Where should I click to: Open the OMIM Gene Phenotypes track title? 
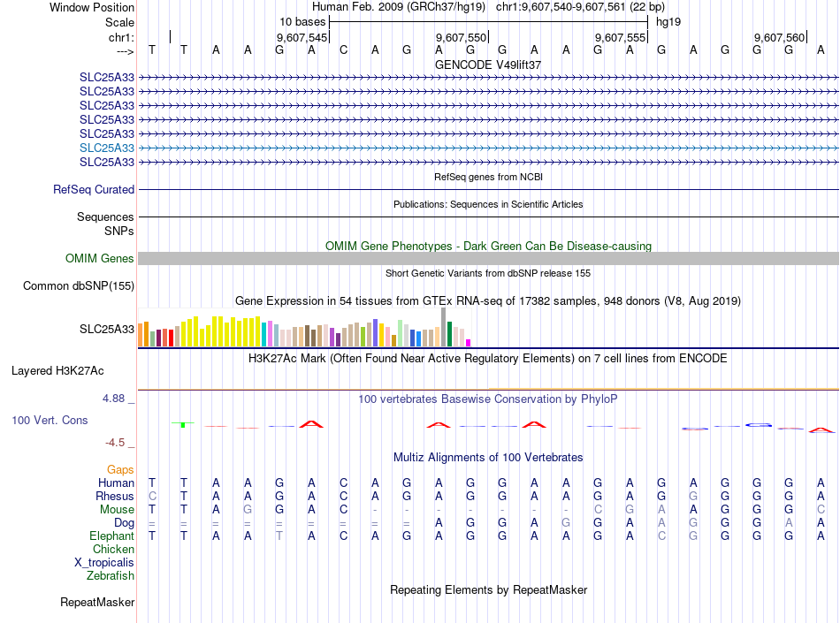pos(488,247)
